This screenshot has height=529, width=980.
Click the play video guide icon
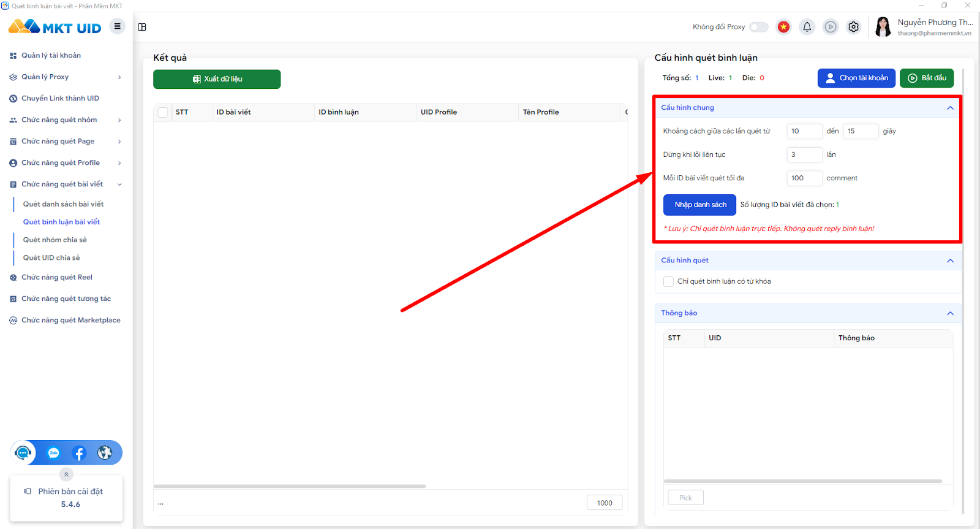(x=830, y=27)
